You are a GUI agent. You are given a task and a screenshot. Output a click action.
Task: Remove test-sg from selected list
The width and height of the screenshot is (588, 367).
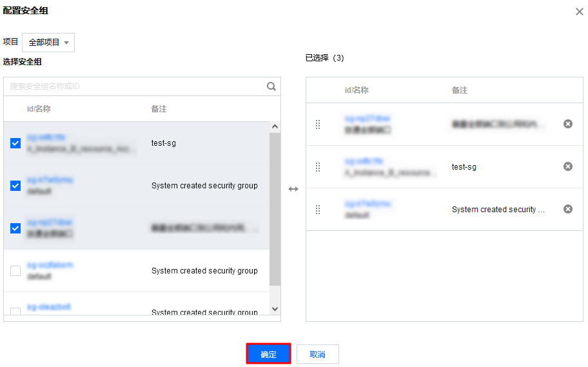(568, 166)
